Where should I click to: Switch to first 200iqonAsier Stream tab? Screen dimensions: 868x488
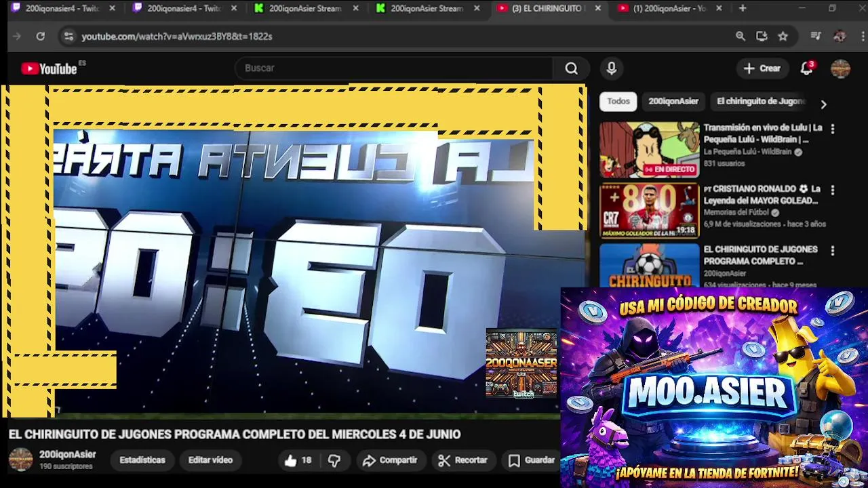tap(304, 9)
